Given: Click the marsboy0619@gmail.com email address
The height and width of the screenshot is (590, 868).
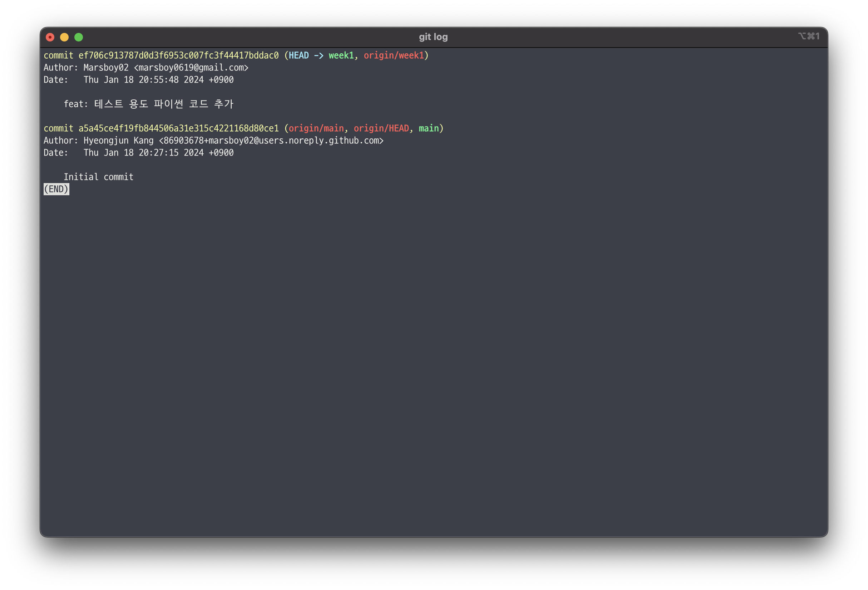Looking at the screenshot, I should (191, 68).
